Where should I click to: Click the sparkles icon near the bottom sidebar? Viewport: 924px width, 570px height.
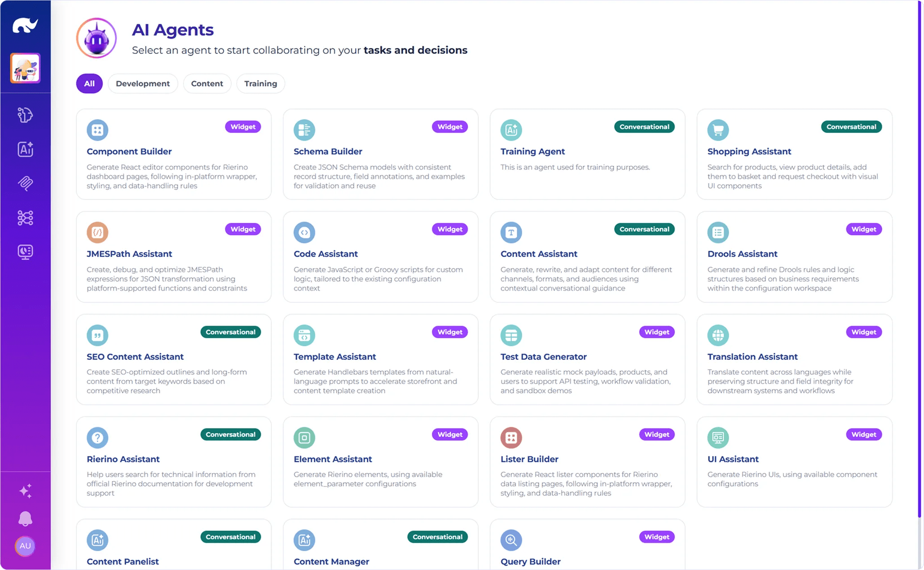(x=25, y=490)
